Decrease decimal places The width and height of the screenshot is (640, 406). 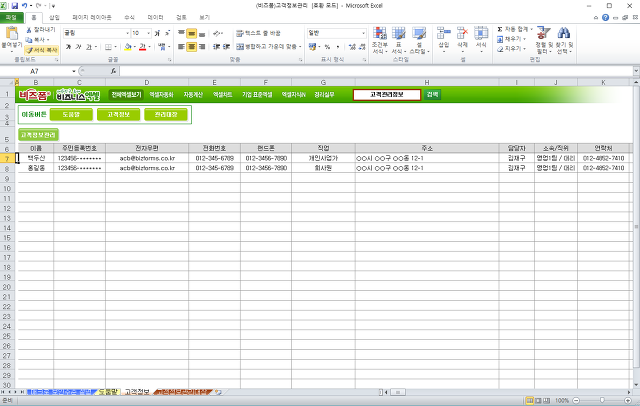pos(362,47)
